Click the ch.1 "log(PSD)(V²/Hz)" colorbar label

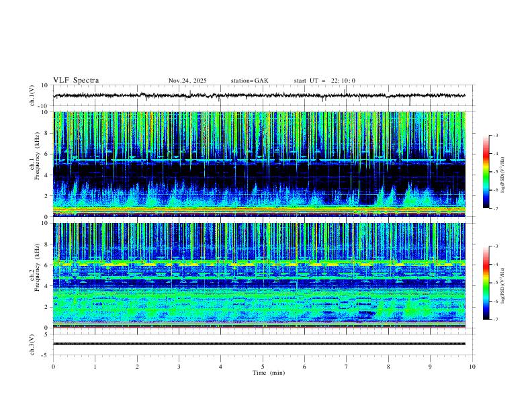coord(503,175)
